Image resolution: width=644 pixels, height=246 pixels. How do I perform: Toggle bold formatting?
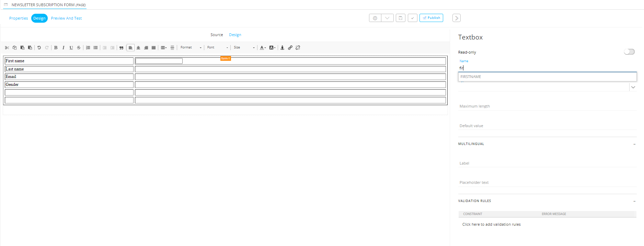pyautogui.click(x=56, y=48)
